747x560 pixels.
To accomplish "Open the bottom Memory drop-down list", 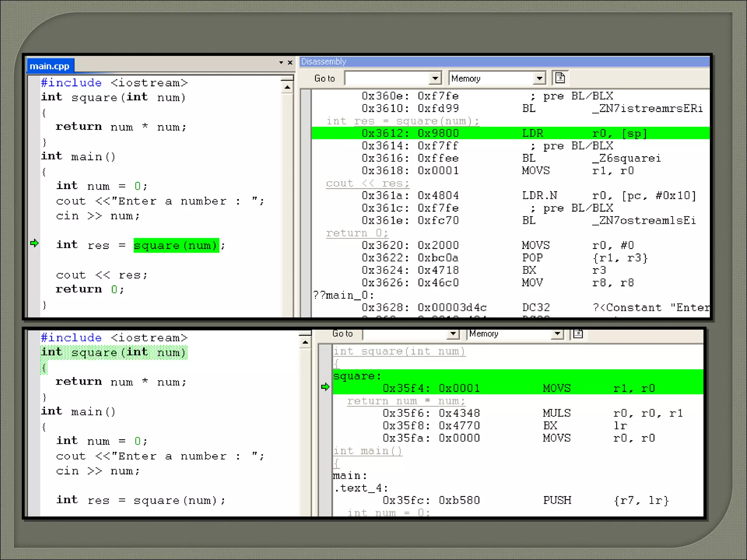I will 557,334.
